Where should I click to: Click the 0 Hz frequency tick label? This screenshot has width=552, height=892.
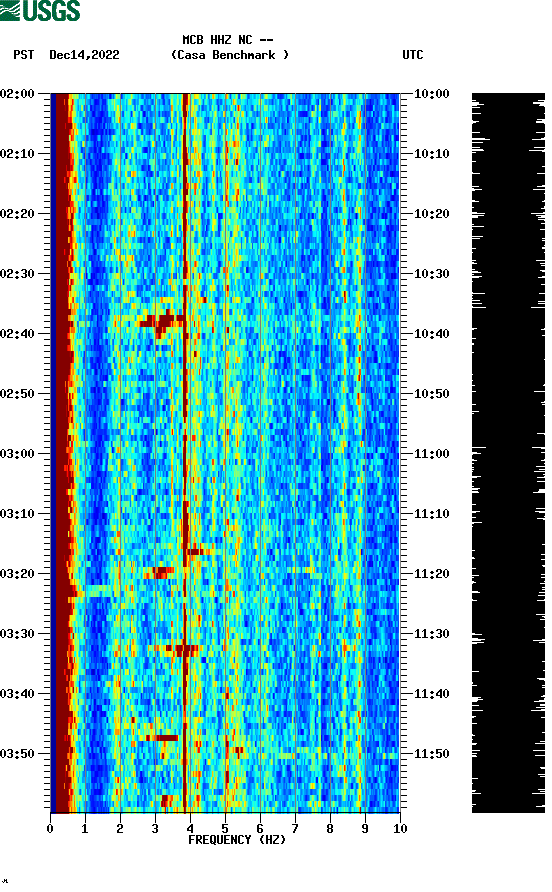coord(50,829)
